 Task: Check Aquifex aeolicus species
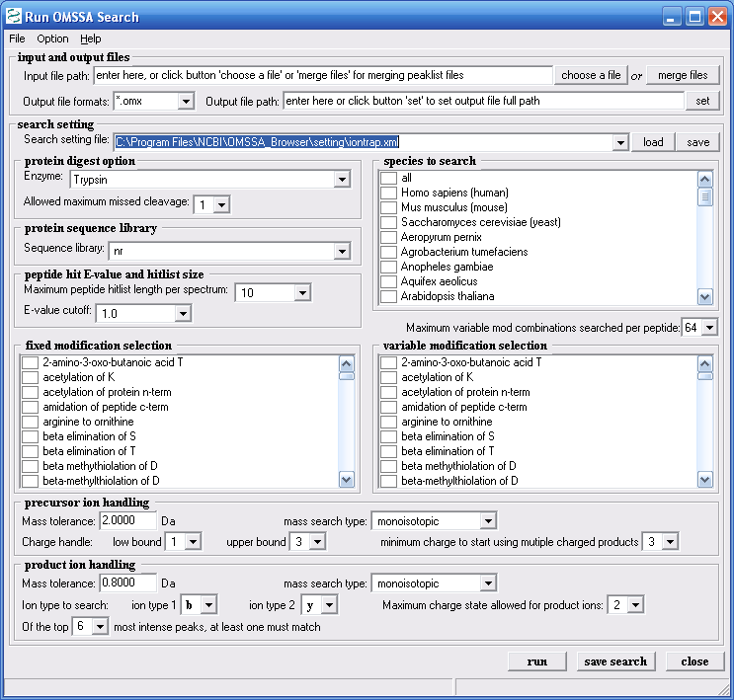click(x=388, y=281)
